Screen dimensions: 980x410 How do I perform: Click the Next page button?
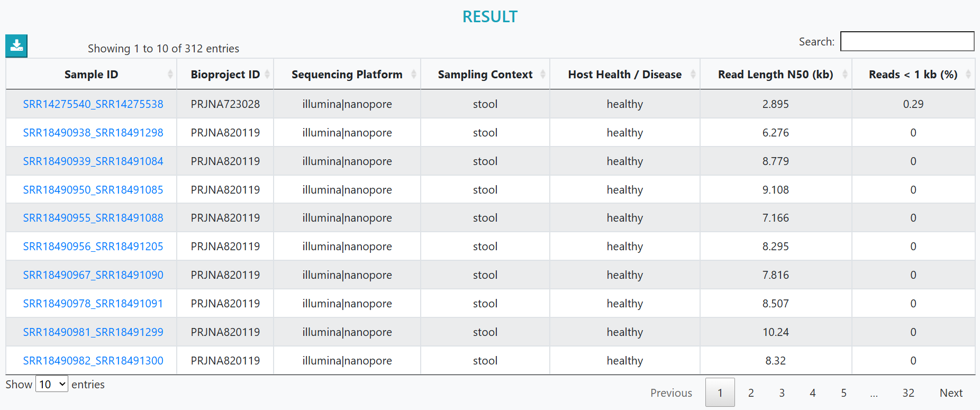[x=951, y=393]
